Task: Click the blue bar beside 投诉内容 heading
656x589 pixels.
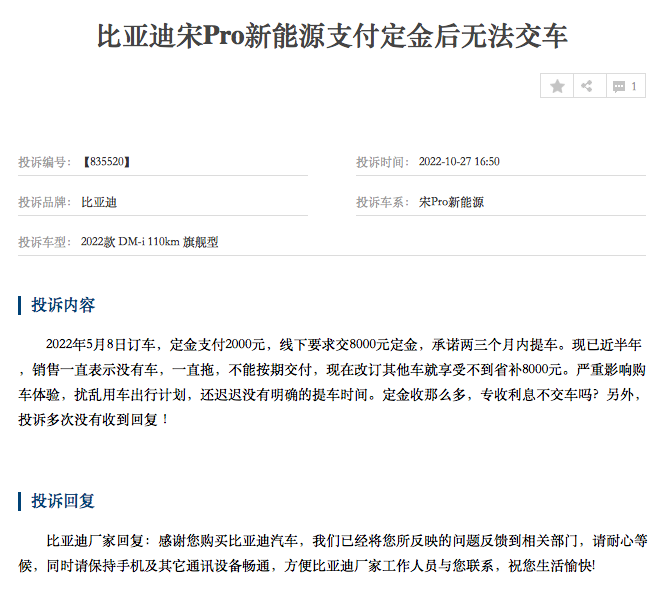Action: 20,305
